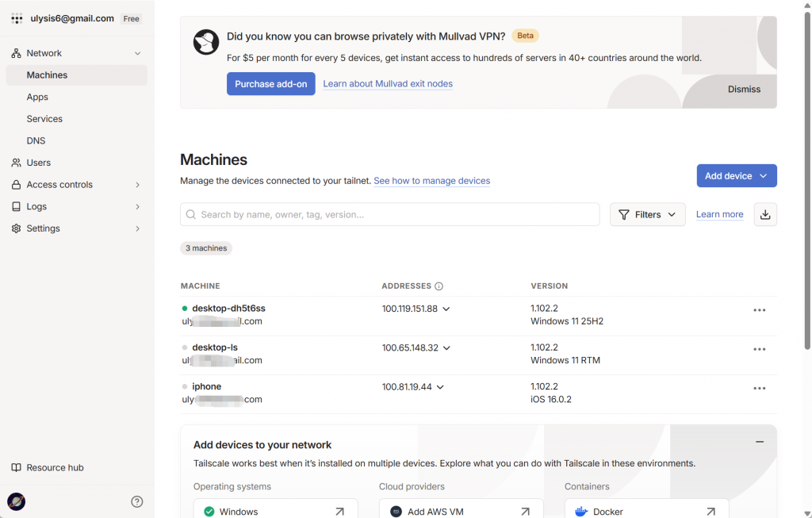
Task: Open options menu for desktop-dh5t6ss
Action: click(x=759, y=310)
